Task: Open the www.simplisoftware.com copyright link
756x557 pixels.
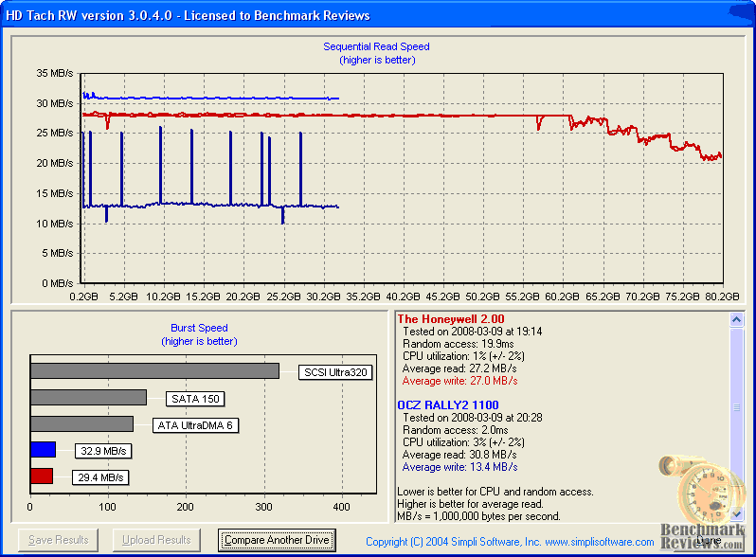Action: click(x=600, y=542)
